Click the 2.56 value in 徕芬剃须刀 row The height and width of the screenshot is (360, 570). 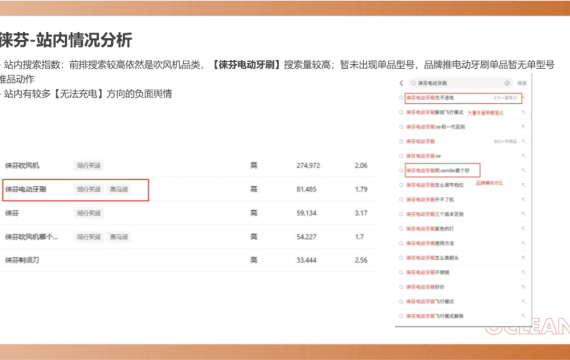tap(361, 260)
